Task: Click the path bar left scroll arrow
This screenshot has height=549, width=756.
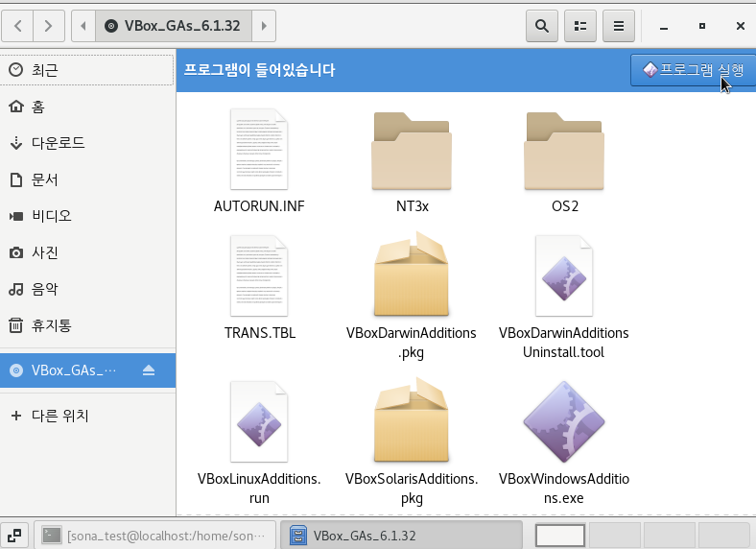Action: coord(83,26)
